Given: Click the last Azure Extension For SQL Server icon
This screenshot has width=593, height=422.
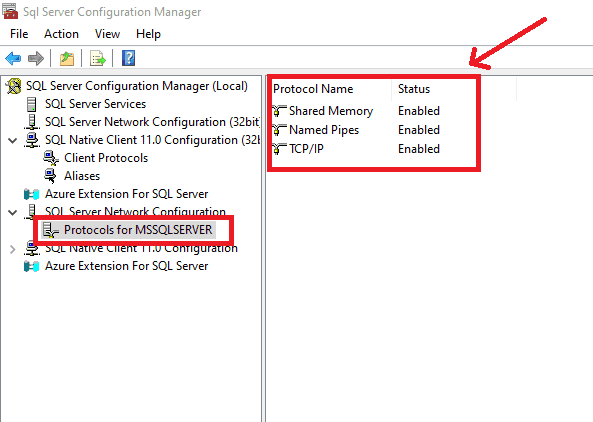Looking at the screenshot, I should coord(31,266).
